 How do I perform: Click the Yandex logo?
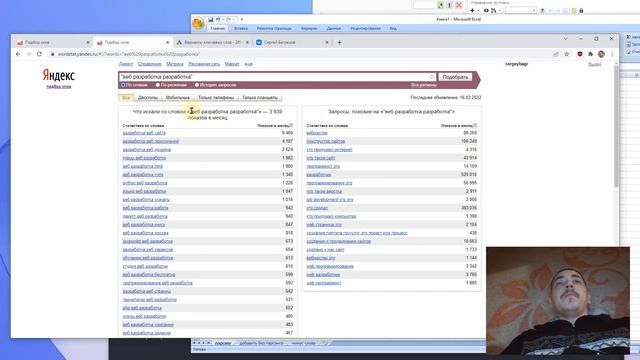click(58, 75)
